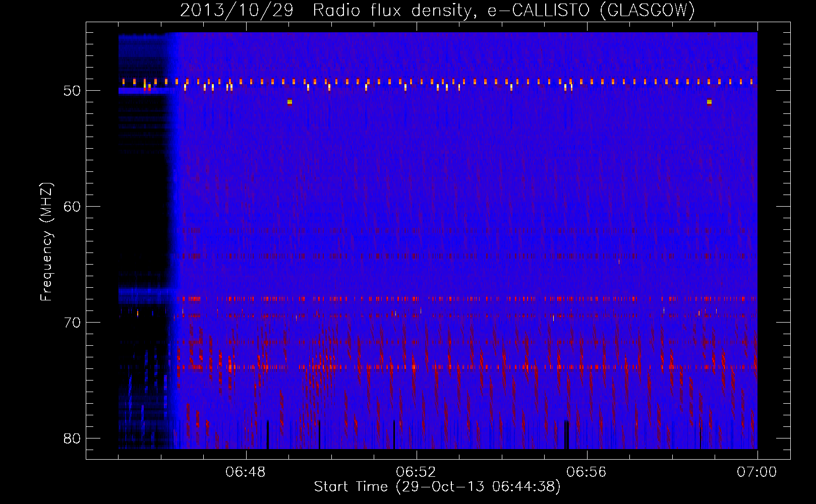This screenshot has width=816, height=504.
Task: Click the yellow-green marker near 51 MHz after 06:48
Action: point(289,102)
